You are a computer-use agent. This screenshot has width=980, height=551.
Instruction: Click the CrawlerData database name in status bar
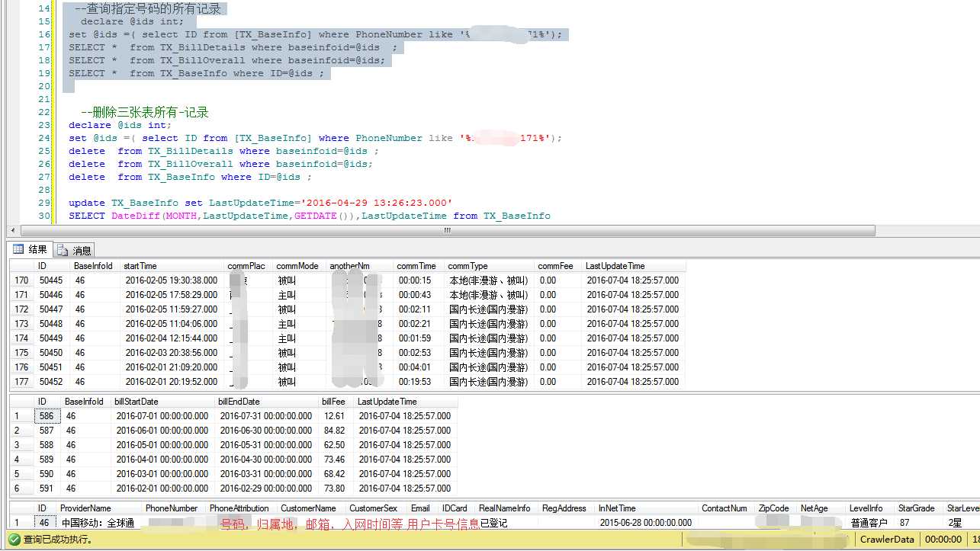click(887, 540)
